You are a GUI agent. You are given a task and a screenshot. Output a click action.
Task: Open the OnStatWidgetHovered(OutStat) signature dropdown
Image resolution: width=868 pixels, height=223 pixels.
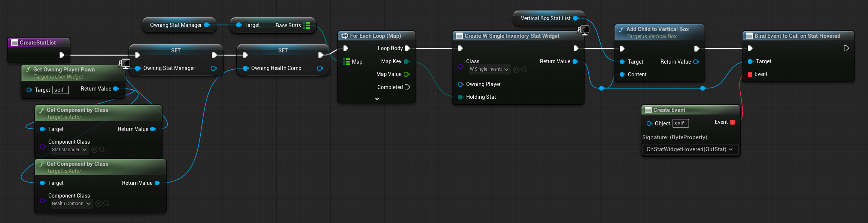[x=690, y=149]
